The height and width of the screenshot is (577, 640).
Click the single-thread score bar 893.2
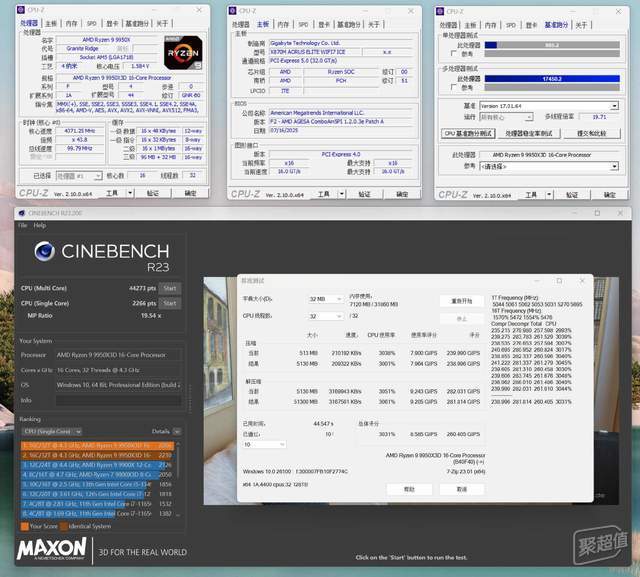coord(552,45)
